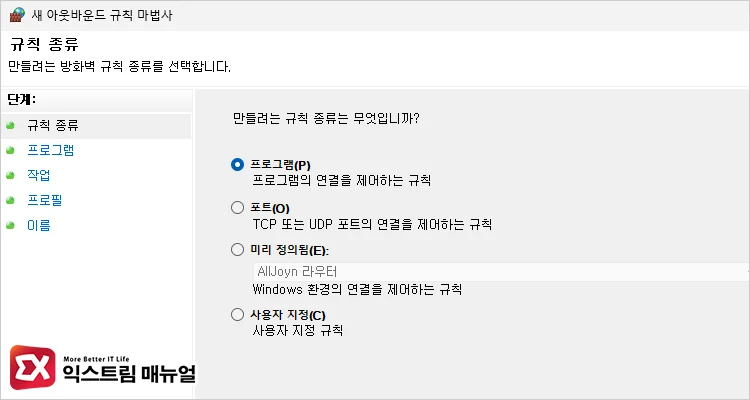Click the green bullet beside 작업 step
Image resolution: width=750 pixels, height=400 pixels.
click(10, 176)
